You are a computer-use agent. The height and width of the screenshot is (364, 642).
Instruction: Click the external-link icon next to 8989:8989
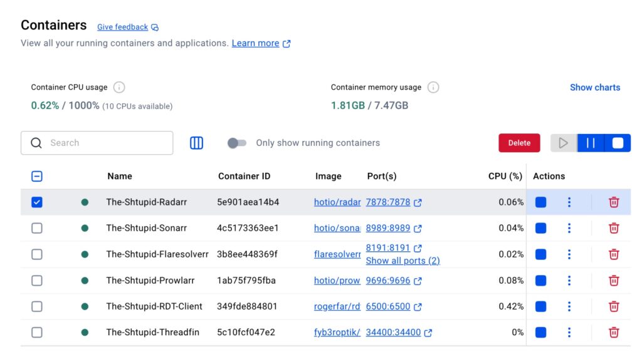pyautogui.click(x=418, y=229)
